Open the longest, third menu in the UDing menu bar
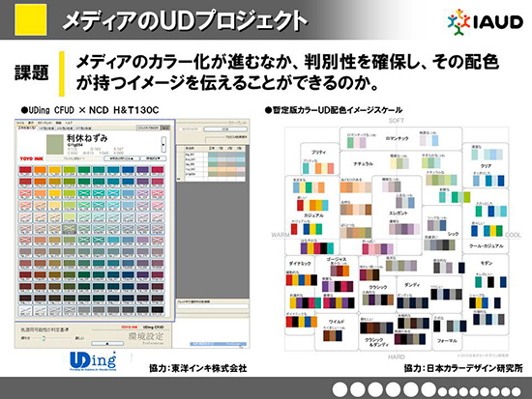This screenshot has width=532, height=399. [44, 123]
